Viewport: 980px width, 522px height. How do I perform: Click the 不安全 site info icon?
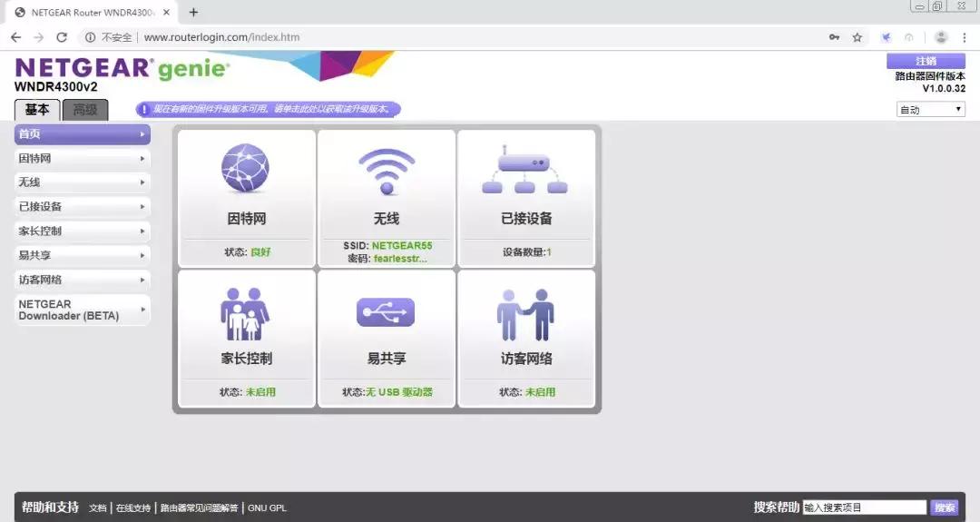click(90, 37)
